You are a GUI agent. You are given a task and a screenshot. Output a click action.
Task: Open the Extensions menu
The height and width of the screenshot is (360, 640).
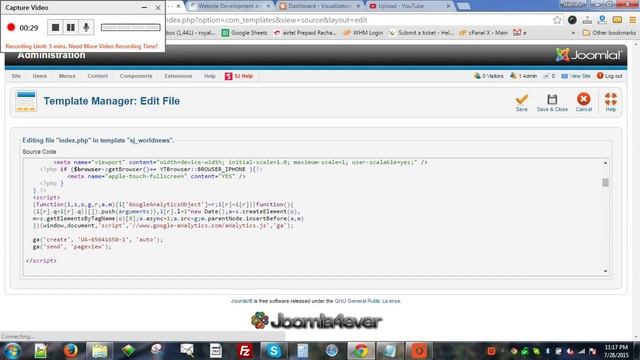(178, 76)
